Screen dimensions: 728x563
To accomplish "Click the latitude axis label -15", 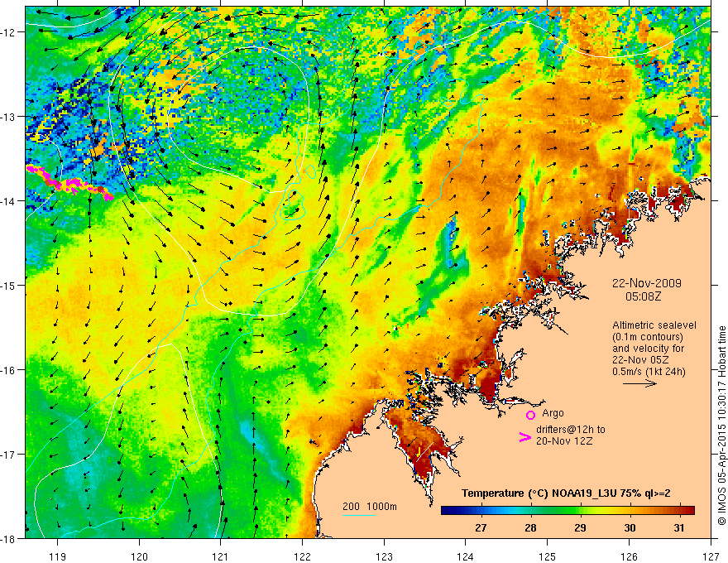I will pos(8,285).
